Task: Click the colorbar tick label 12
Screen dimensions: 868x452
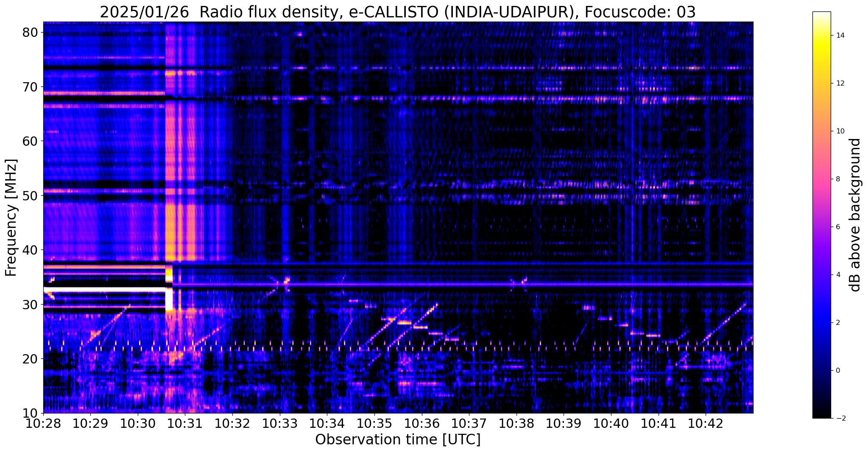Action: coord(840,83)
